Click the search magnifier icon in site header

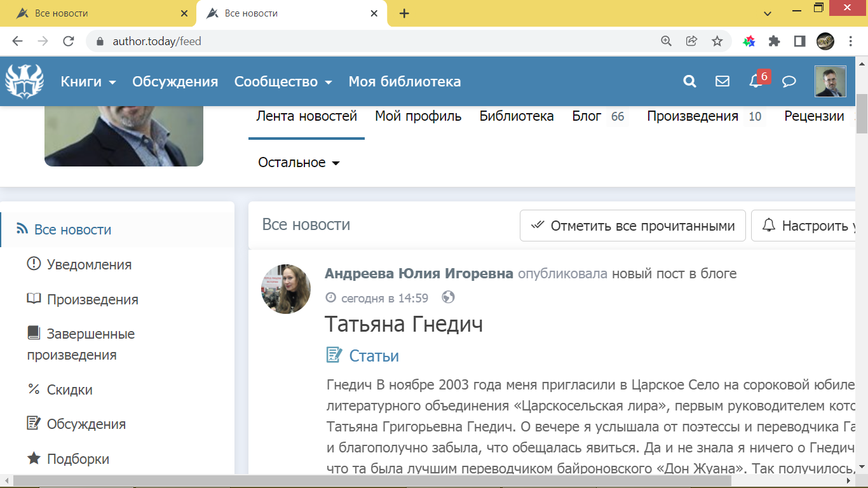point(689,81)
